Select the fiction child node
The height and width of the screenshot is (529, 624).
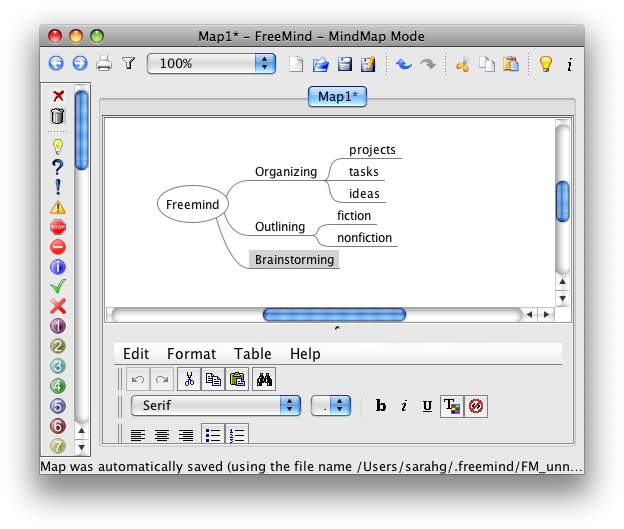point(354,215)
